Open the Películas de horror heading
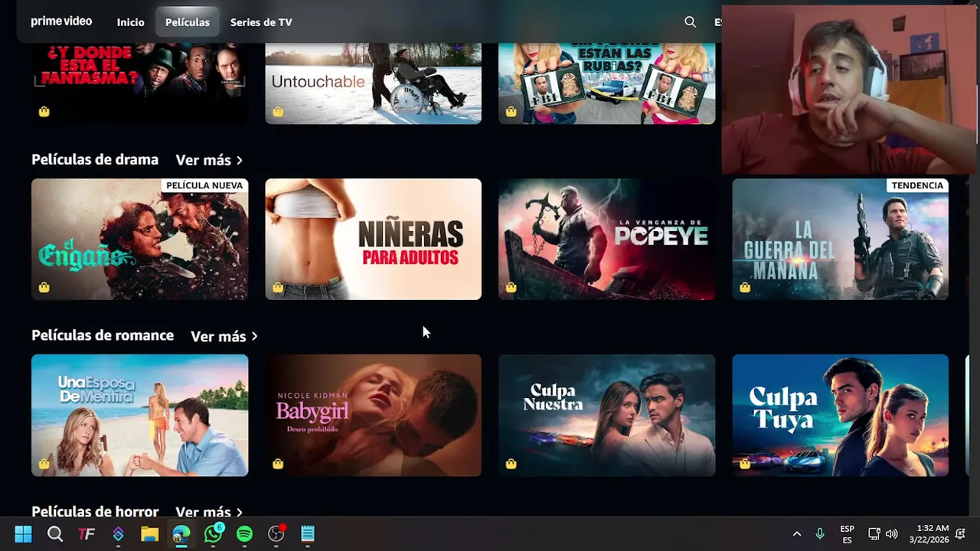980x551 pixels. click(x=95, y=511)
